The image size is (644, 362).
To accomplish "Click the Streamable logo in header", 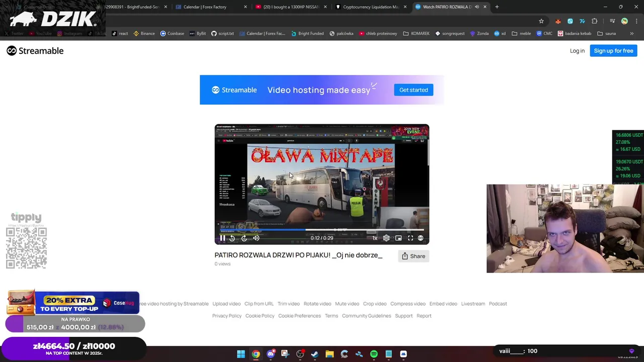I will click(35, 51).
